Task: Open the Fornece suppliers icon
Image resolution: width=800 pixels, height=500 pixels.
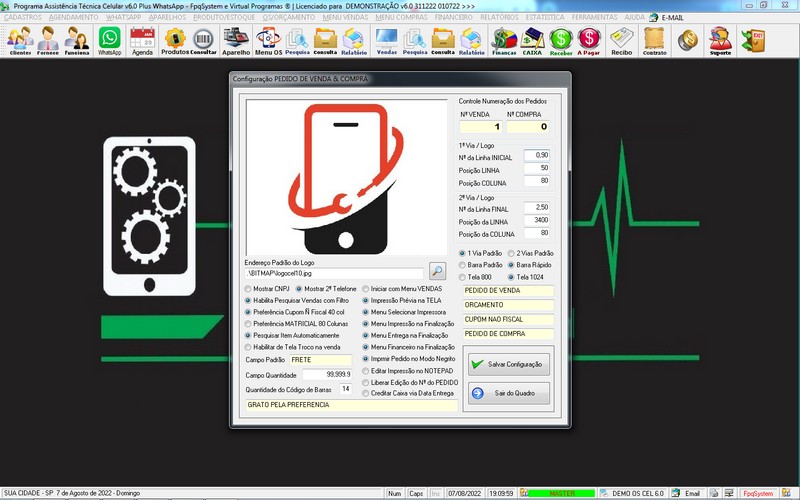Action: tap(48, 41)
